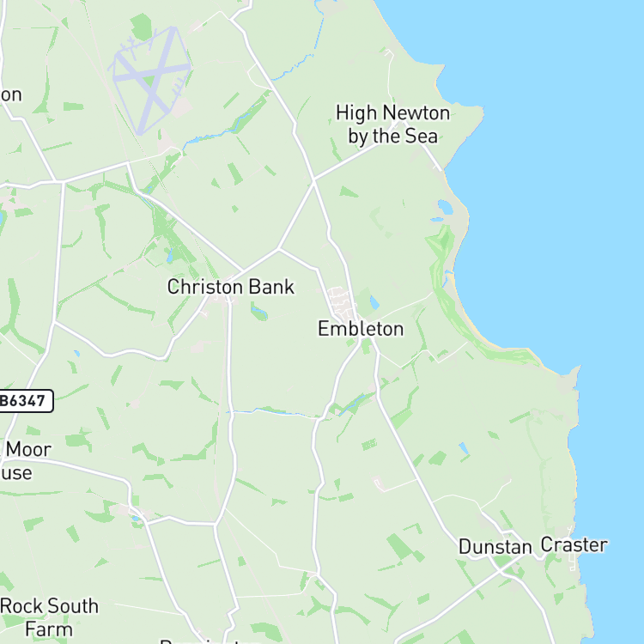
Task: Click the Embleton village name
Action: (361, 329)
